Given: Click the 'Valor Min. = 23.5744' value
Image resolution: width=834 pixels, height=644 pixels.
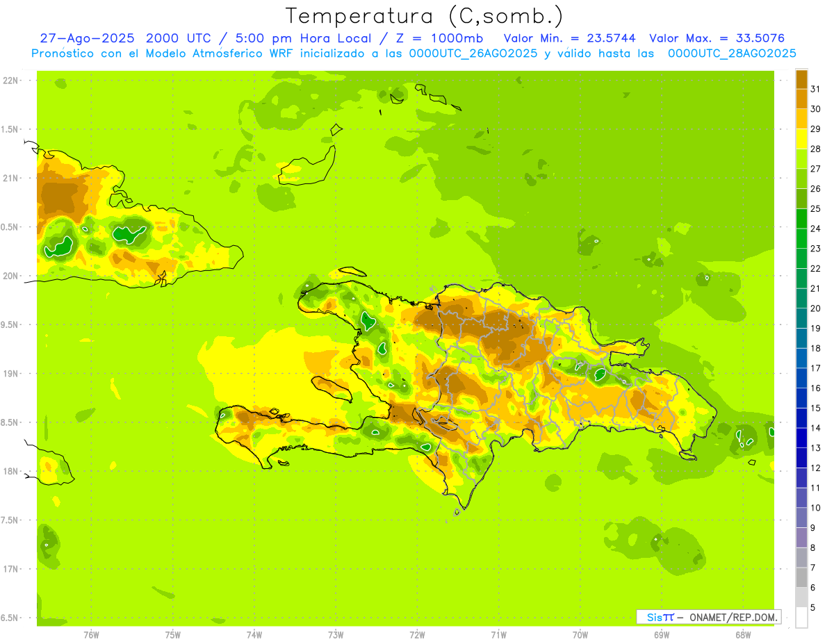Looking at the screenshot, I should coord(569,38).
